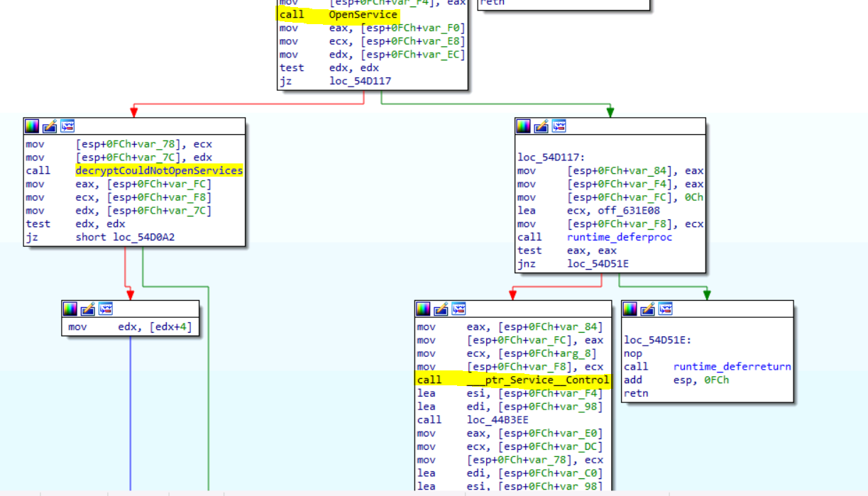The height and width of the screenshot is (496, 868).
Task: Open the color picker on the ptr_Service_Control block
Action: [x=423, y=308]
